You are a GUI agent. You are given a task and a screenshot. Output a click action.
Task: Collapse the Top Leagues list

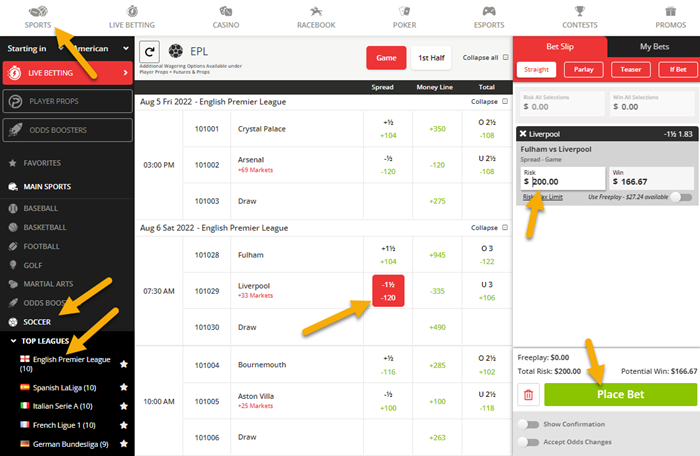coord(13,341)
